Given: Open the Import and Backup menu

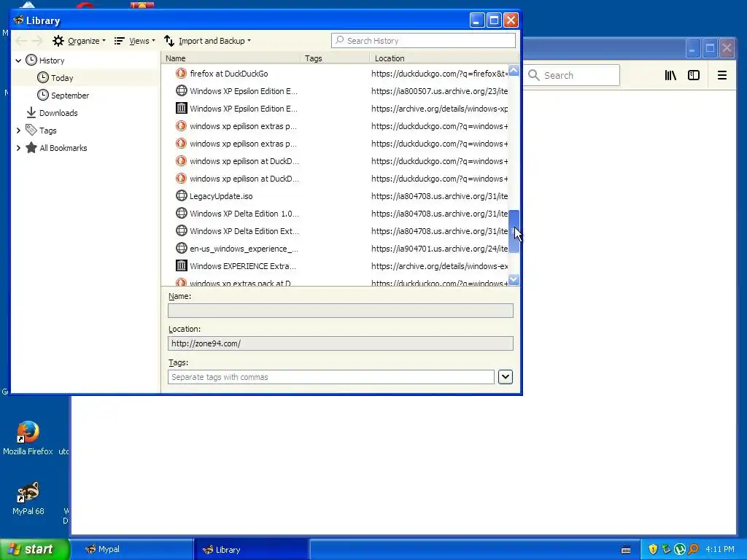Looking at the screenshot, I should point(207,41).
